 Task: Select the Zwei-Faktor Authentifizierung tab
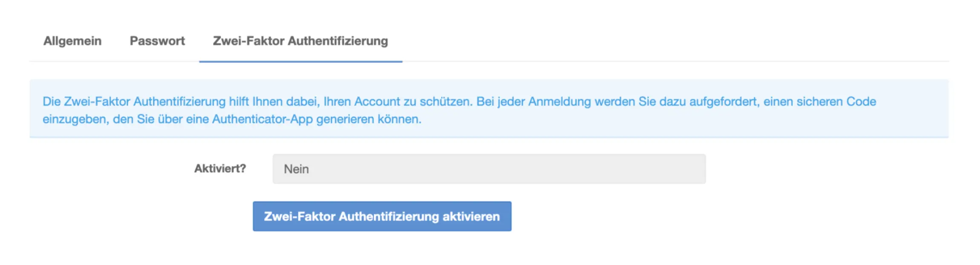point(300,41)
